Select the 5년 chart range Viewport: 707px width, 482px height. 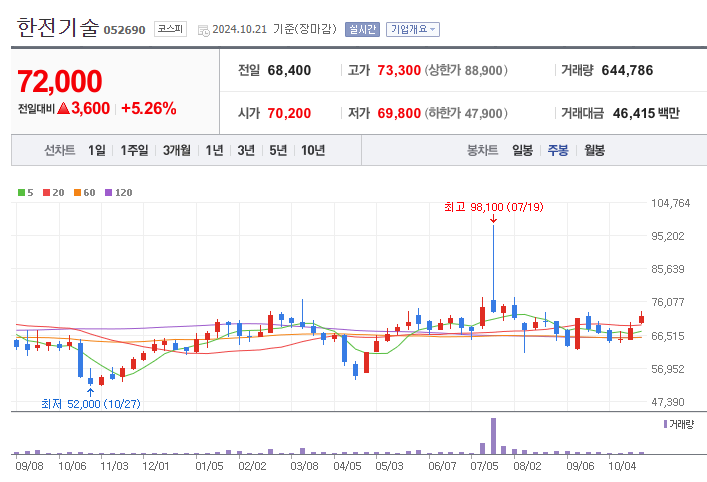tap(278, 150)
